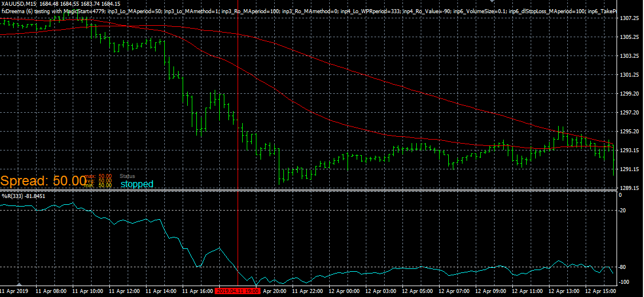
Task: Click the %R(333) -81.8451 indicator label
Action: (x=23, y=196)
